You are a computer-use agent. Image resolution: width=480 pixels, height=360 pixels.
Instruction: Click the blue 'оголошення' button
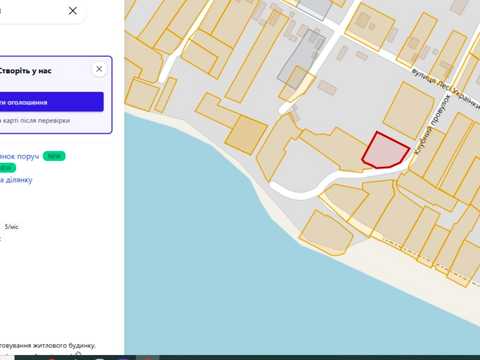(x=51, y=102)
